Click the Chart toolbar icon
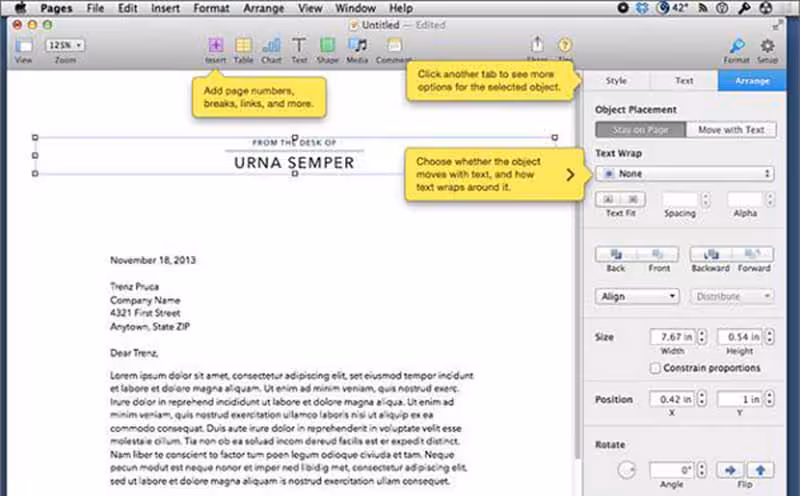The image size is (800, 496). (x=271, y=45)
